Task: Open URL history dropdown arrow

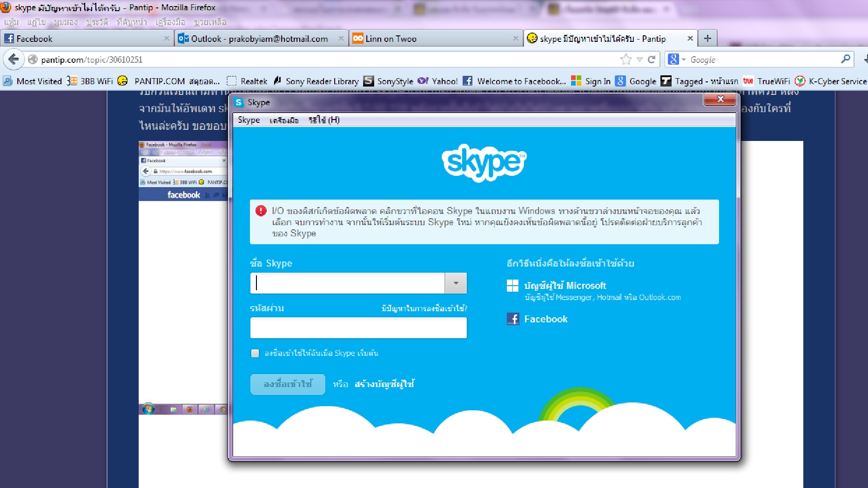Action: tap(639, 60)
